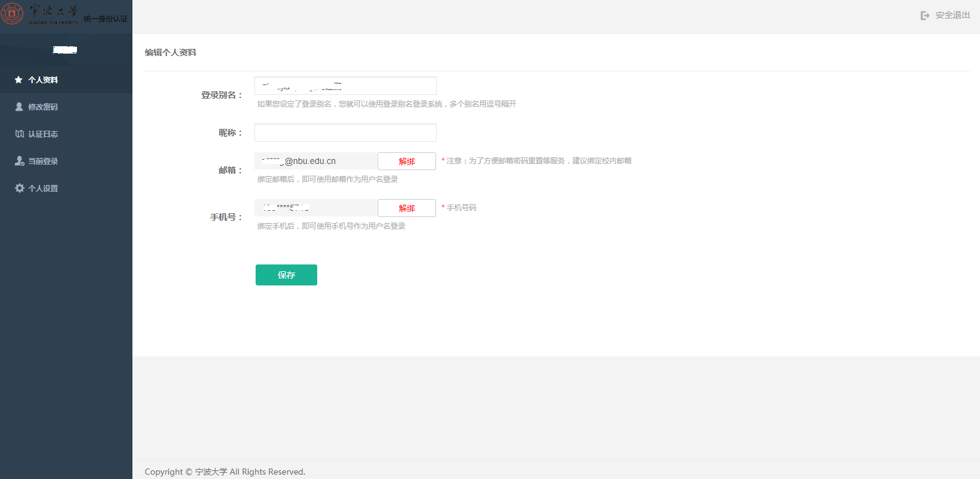
Task: Click the green 保存 button
Action: point(286,275)
